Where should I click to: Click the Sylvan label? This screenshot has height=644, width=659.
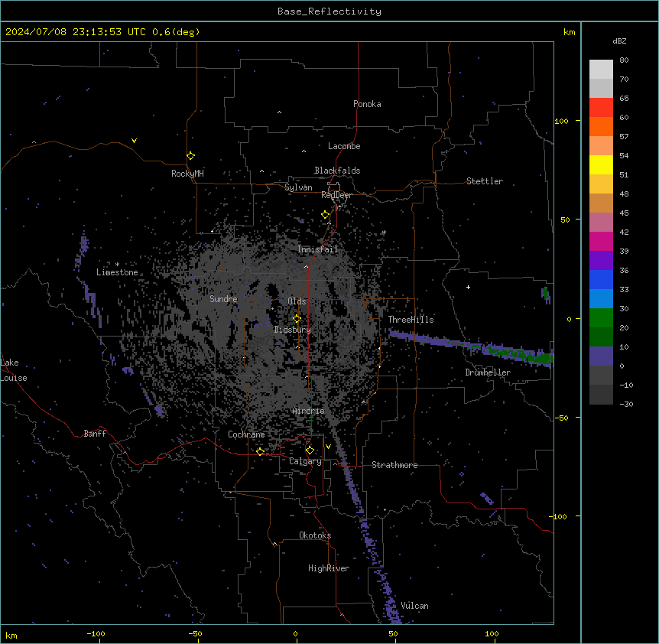[298, 187]
